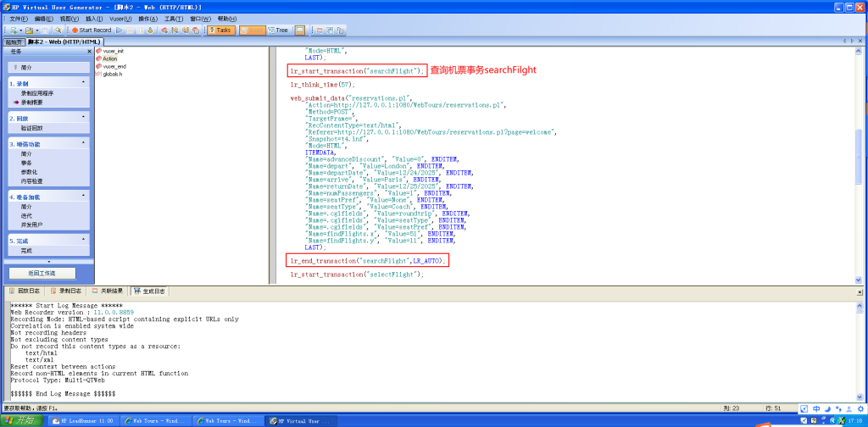The width and height of the screenshot is (868, 427).
Task: Open the Windows 开始 Start button
Action: tap(22, 420)
